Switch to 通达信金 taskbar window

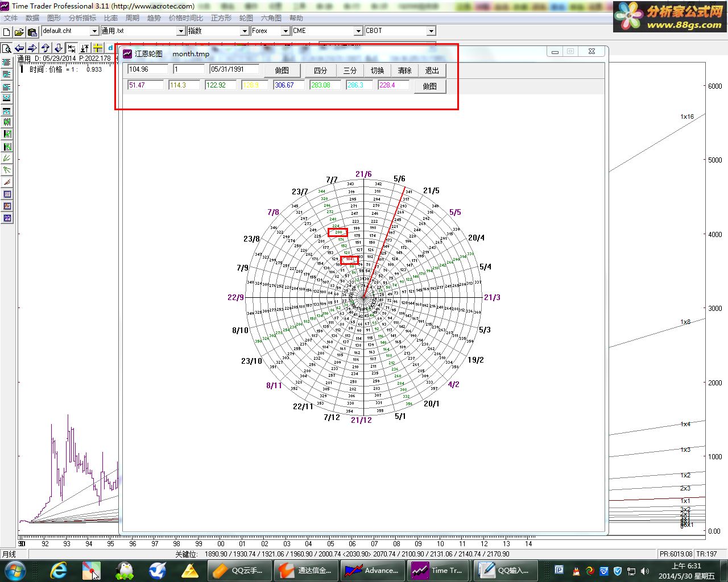point(307,570)
